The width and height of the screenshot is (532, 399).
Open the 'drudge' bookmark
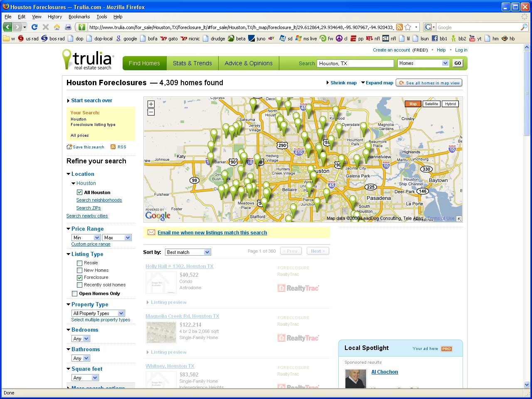[x=214, y=38]
